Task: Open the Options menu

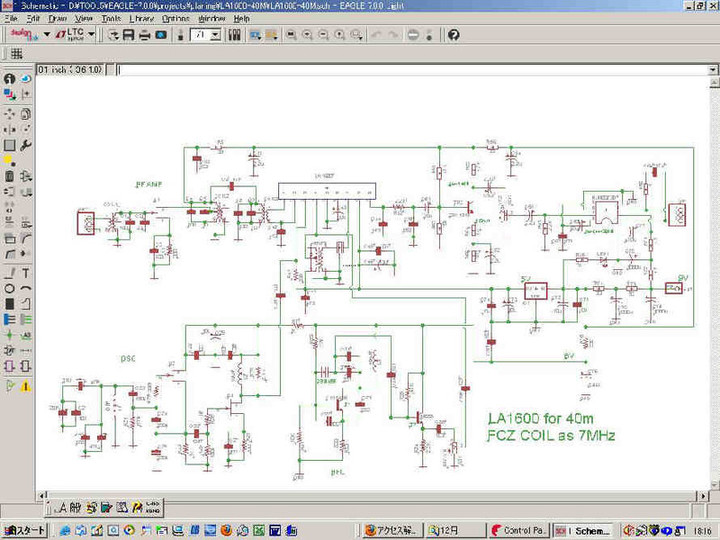Action: click(x=175, y=18)
